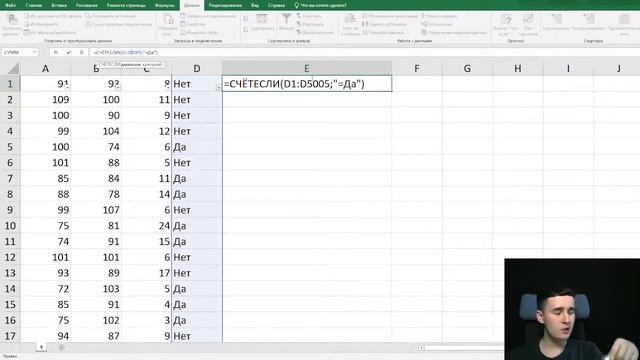Click the From Table/Range icon
Viewport: 640px width, 360px height.
27,32
